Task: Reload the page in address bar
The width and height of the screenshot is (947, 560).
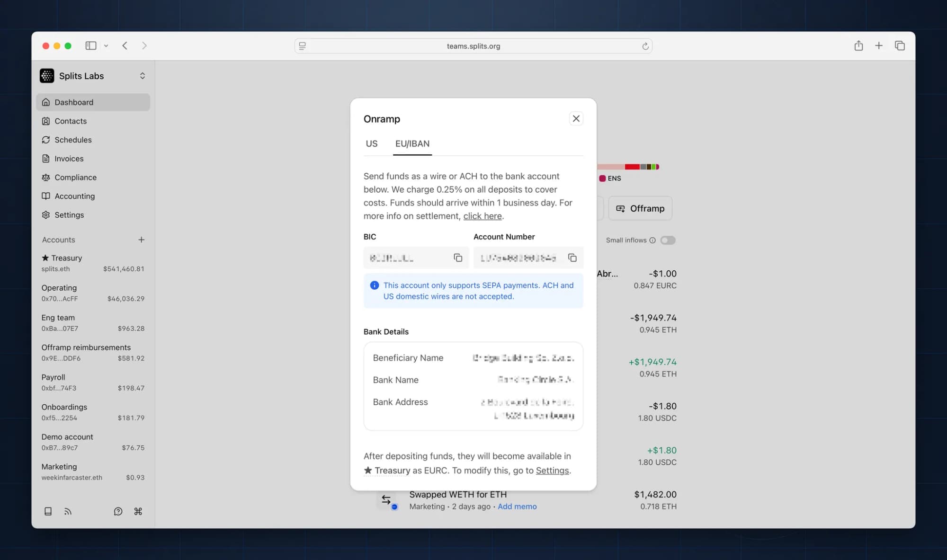Action: (645, 46)
